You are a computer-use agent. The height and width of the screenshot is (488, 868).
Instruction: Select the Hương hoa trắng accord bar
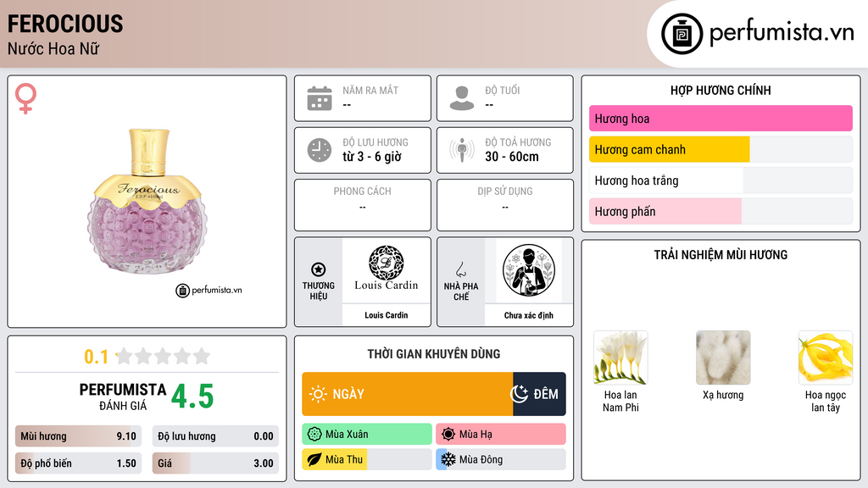(721, 180)
